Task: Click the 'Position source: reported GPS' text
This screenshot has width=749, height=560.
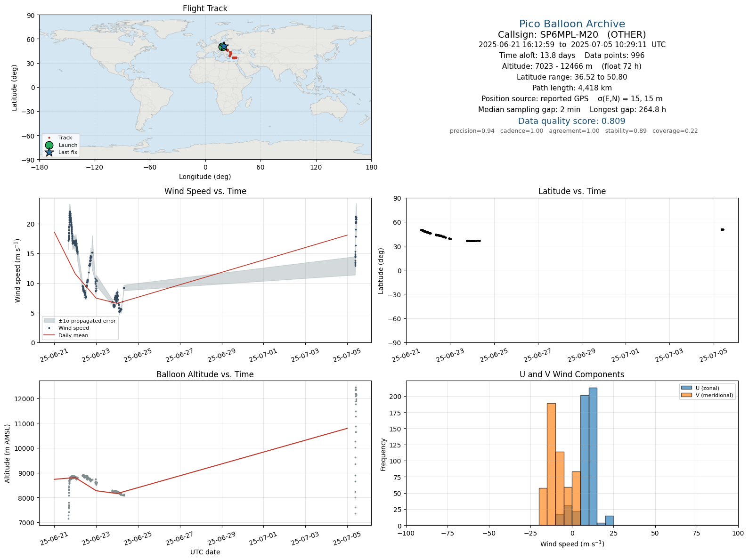Action: [535, 99]
